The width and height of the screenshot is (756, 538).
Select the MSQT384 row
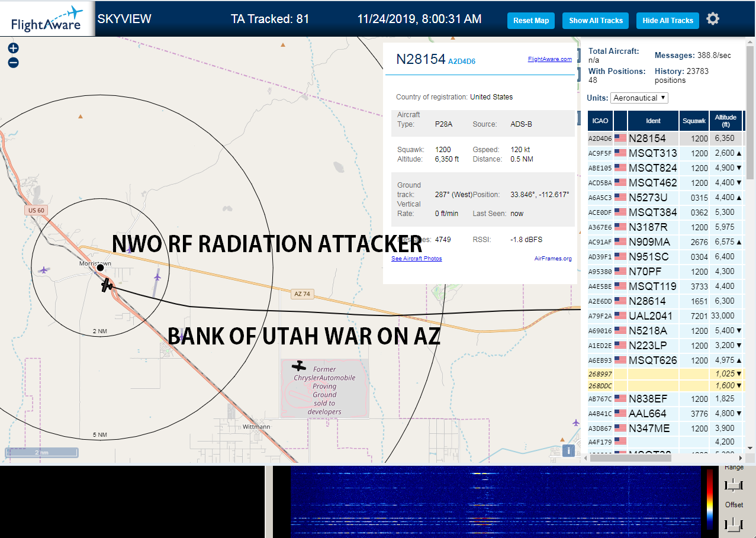point(665,212)
